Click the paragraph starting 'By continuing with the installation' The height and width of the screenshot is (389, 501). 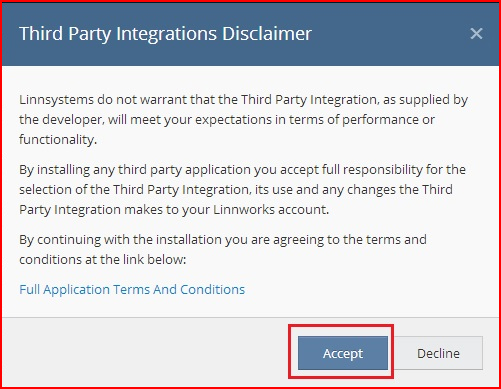click(x=223, y=249)
